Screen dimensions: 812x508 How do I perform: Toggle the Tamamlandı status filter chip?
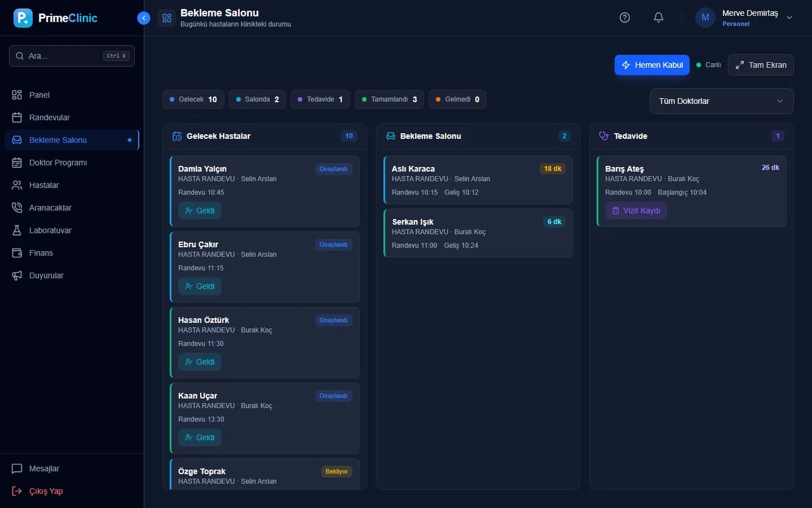pyautogui.click(x=389, y=99)
